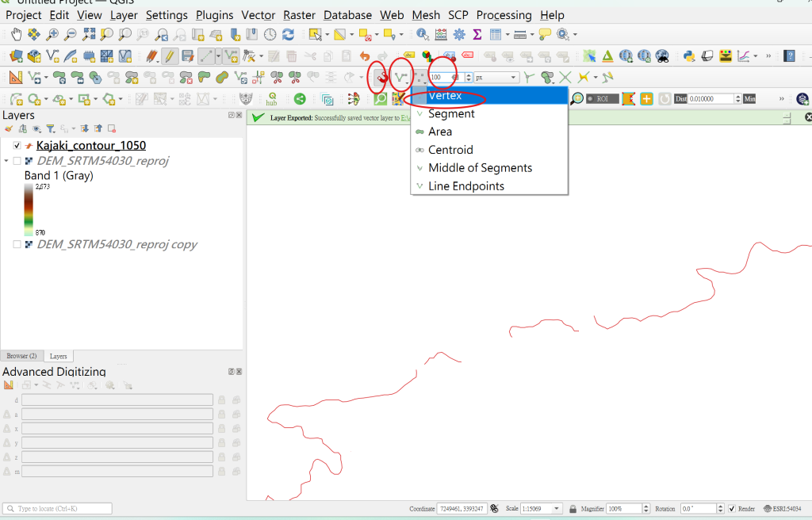Click the Zoom In magnifier tool

coord(52,35)
